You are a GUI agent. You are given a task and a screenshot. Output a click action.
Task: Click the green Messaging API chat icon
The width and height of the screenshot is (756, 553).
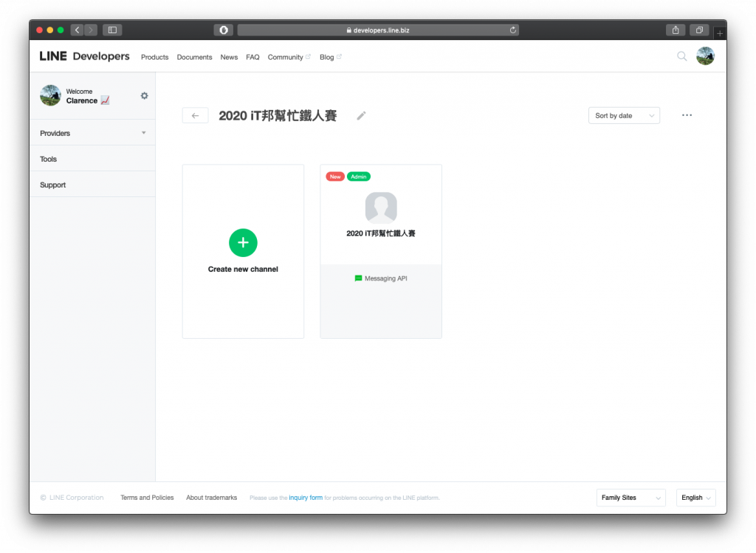pyautogui.click(x=358, y=278)
